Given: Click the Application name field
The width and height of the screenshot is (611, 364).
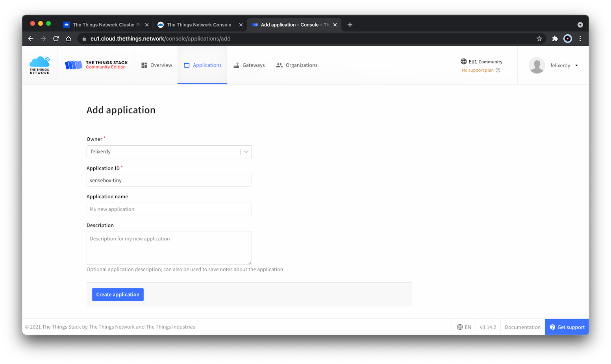Looking at the screenshot, I should pyautogui.click(x=169, y=209).
